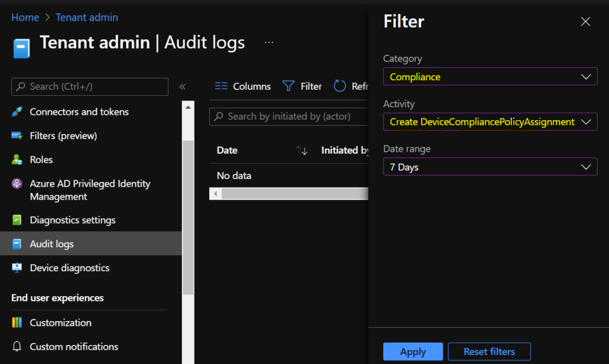This screenshot has height=364, width=609.
Task: Click the Roles people icon
Action: click(17, 159)
